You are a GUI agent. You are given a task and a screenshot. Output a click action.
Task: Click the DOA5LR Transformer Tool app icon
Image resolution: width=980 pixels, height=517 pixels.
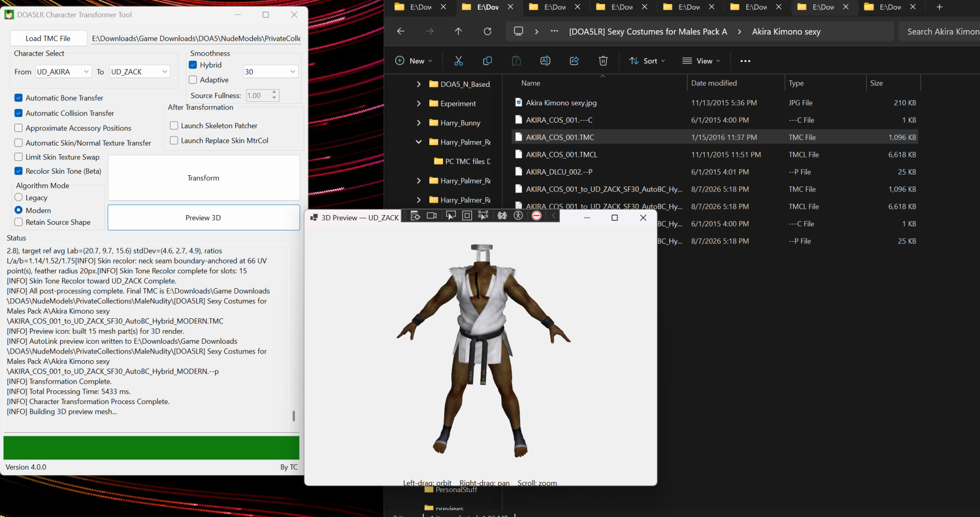pos(9,15)
